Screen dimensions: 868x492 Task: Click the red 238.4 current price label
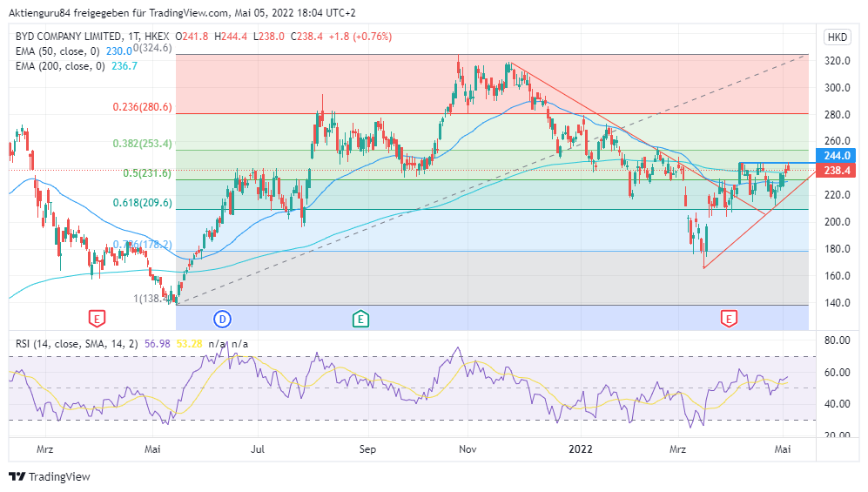tap(836, 171)
